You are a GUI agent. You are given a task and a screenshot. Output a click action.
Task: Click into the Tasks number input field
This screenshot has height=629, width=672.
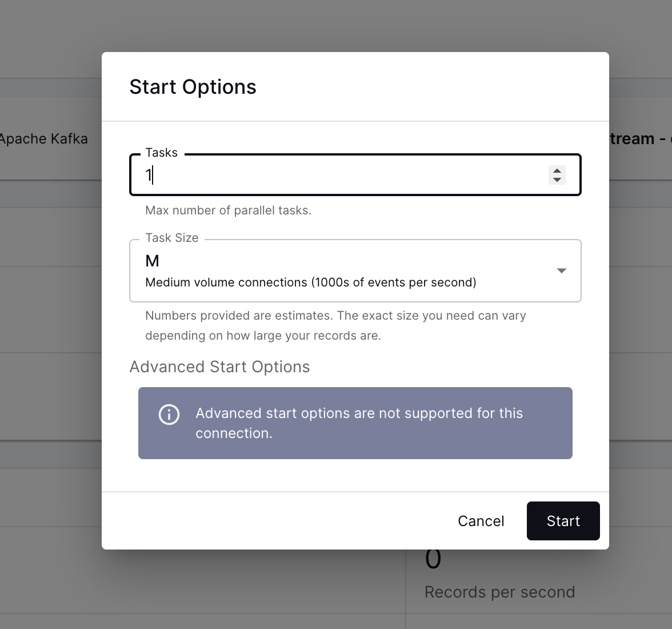pyautogui.click(x=343, y=175)
